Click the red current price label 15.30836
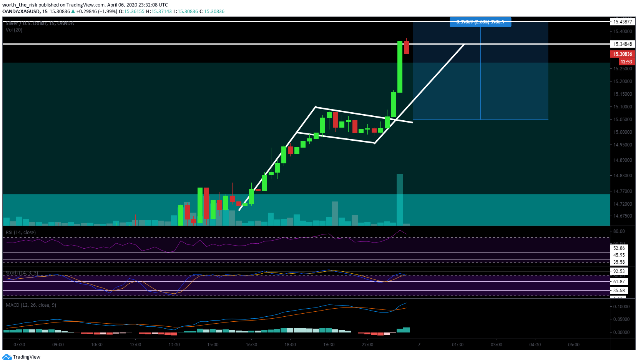Viewport: 638px width, 364px height. click(623, 54)
